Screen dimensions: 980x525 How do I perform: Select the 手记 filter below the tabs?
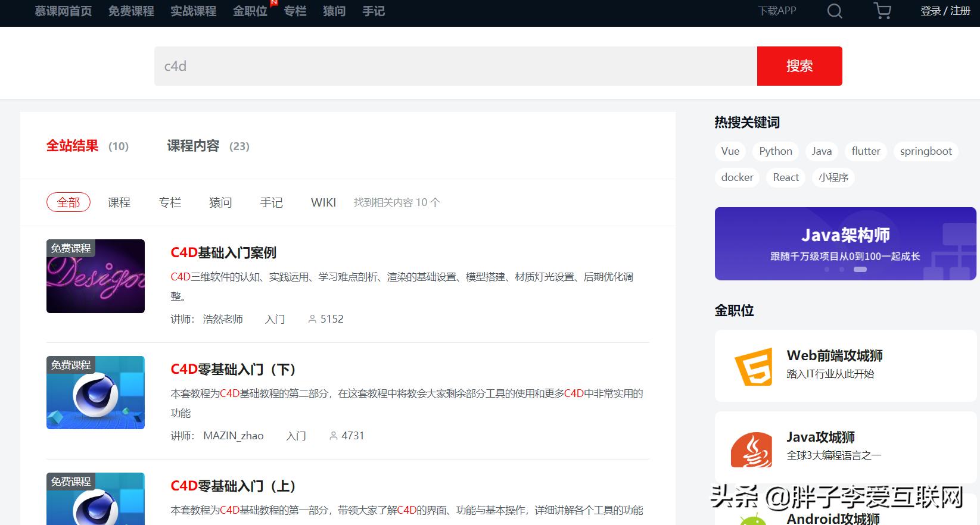coord(272,202)
